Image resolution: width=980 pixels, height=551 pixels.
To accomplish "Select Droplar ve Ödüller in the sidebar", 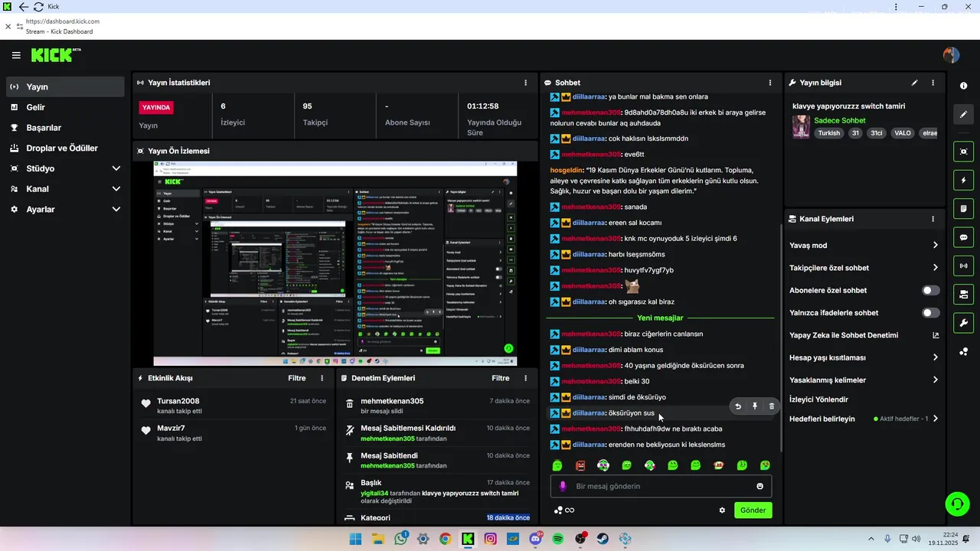I will pos(65,148).
